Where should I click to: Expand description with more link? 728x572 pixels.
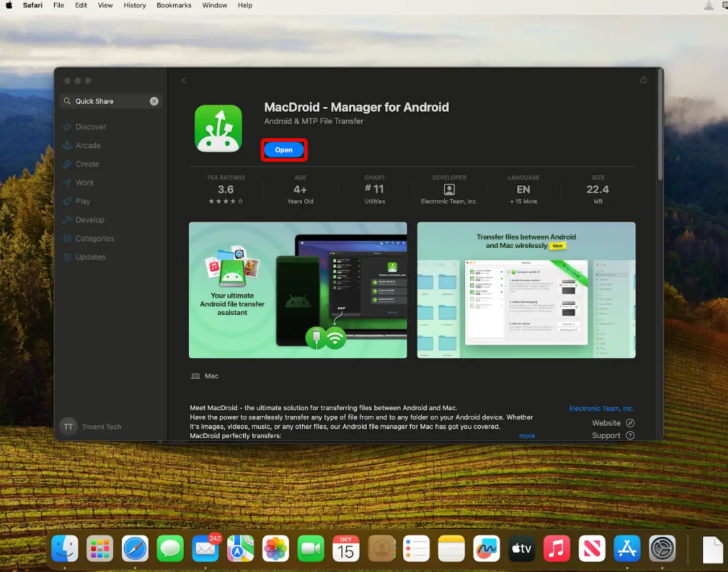coord(527,436)
